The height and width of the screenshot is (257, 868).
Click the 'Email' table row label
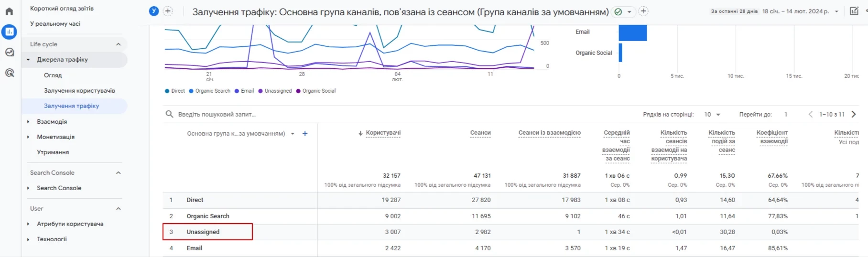pos(194,248)
